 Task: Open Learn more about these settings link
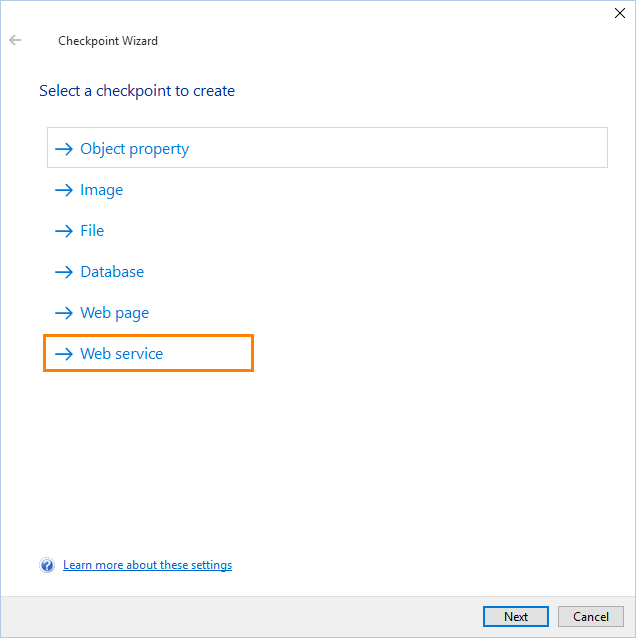pos(147,566)
